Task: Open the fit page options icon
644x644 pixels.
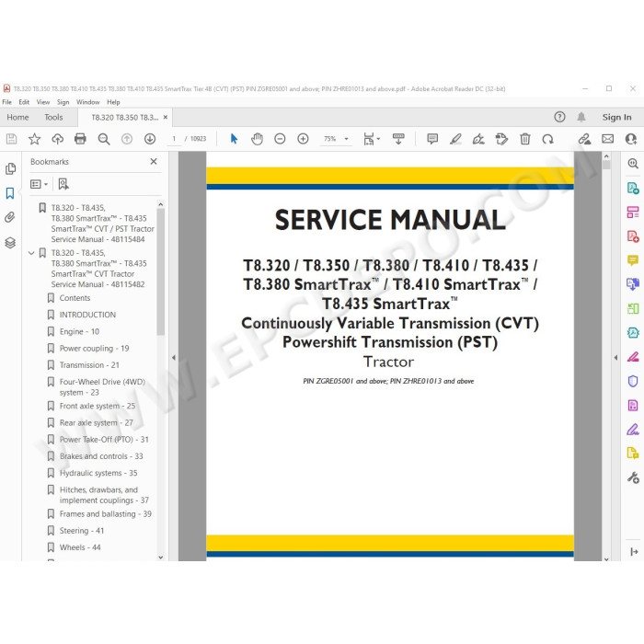Action: coord(372,139)
